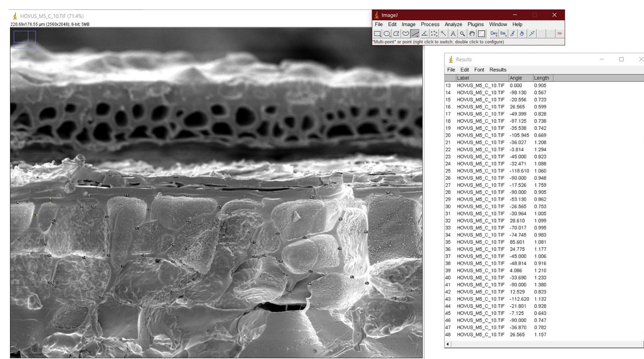The width and height of the screenshot is (644, 359).
Task: Select the Oval selection tool
Action: [387, 34]
